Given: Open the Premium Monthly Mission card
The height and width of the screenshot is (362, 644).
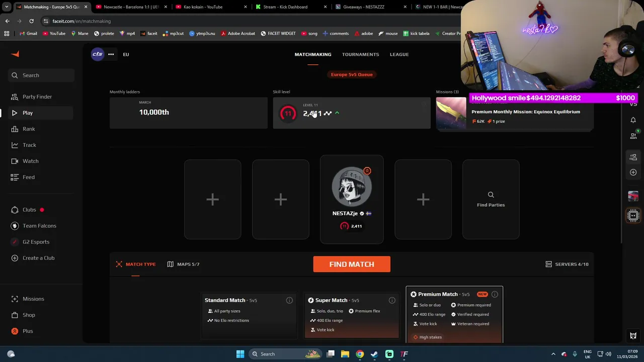Looking at the screenshot, I should [515, 113].
